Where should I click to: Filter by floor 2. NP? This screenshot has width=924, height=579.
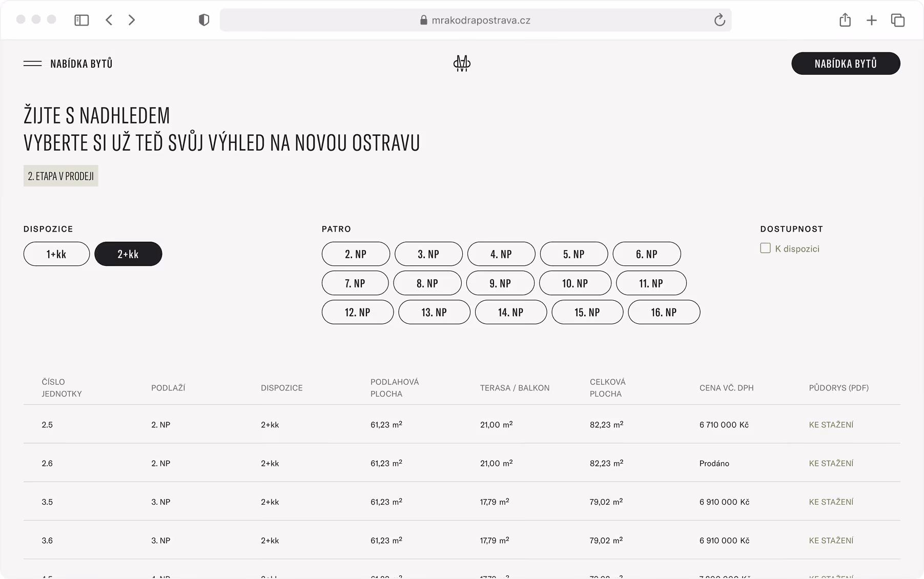(x=356, y=254)
